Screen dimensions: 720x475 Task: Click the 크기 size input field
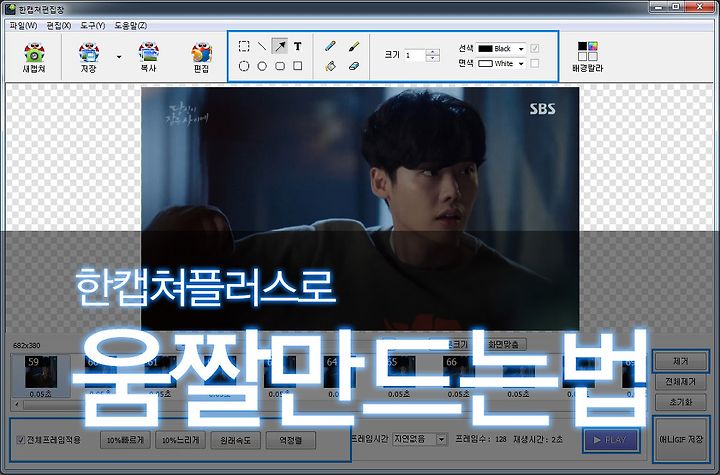pyautogui.click(x=415, y=56)
